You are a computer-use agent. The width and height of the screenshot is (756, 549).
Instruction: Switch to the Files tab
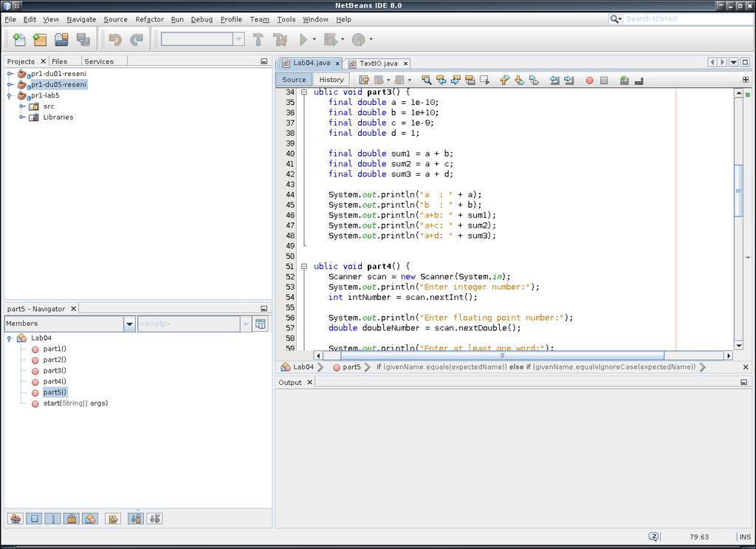click(59, 61)
